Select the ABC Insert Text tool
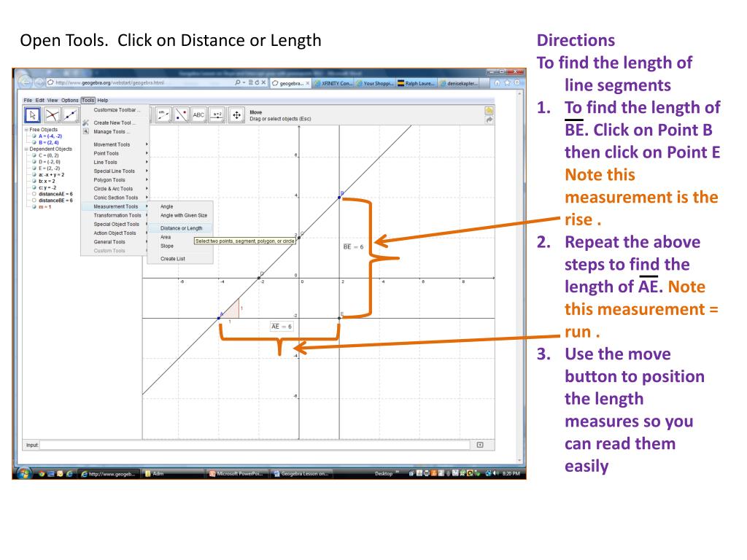 (x=198, y=114)
